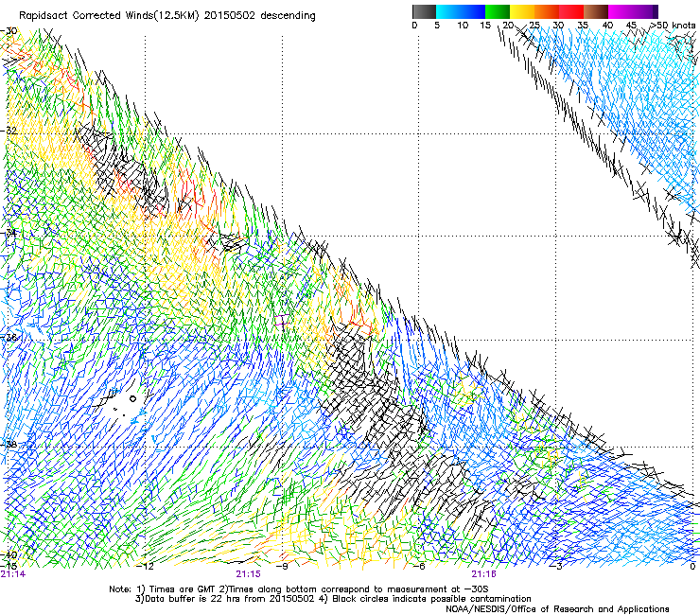Click the gray 0–5 knots legend swatch
This screenshot has width=700, height=615.
pyautogui.click(x=424, y=11)
